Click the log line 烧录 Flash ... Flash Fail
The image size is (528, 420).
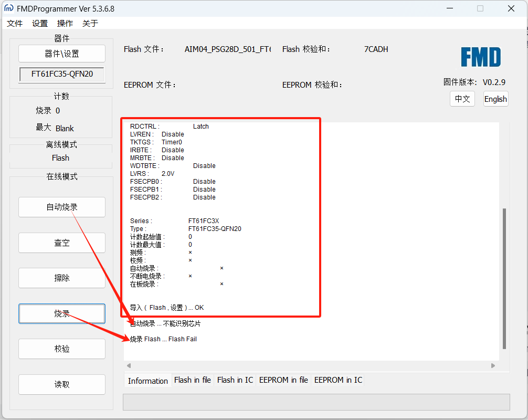pos(163,339)
